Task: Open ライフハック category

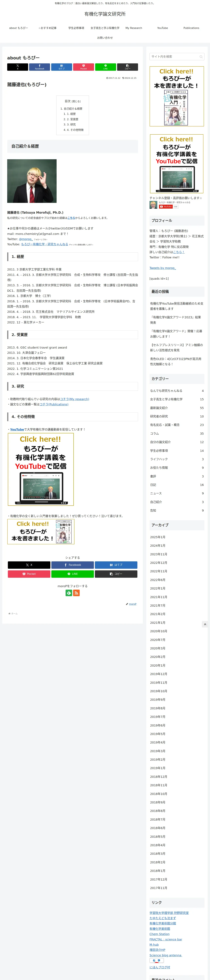Action: pyautogui.click(x=177, y=459)
